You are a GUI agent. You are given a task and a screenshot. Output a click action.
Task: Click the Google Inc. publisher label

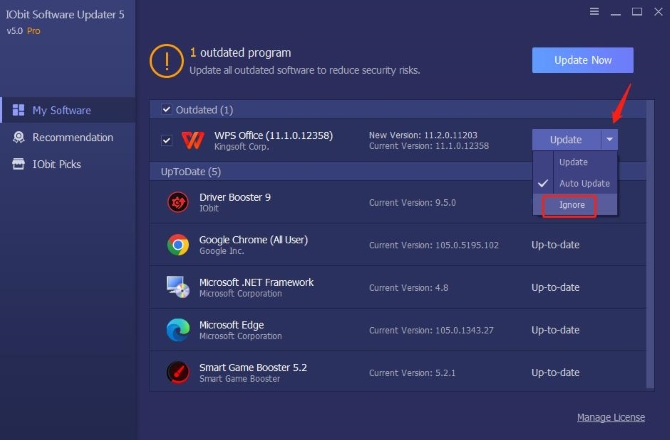221,251
